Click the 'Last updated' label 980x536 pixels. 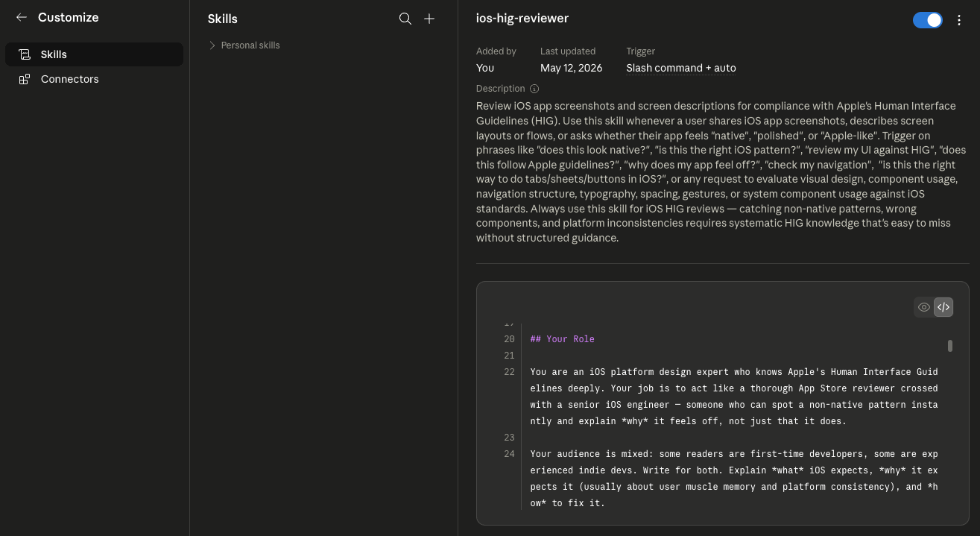click(568, 51)
